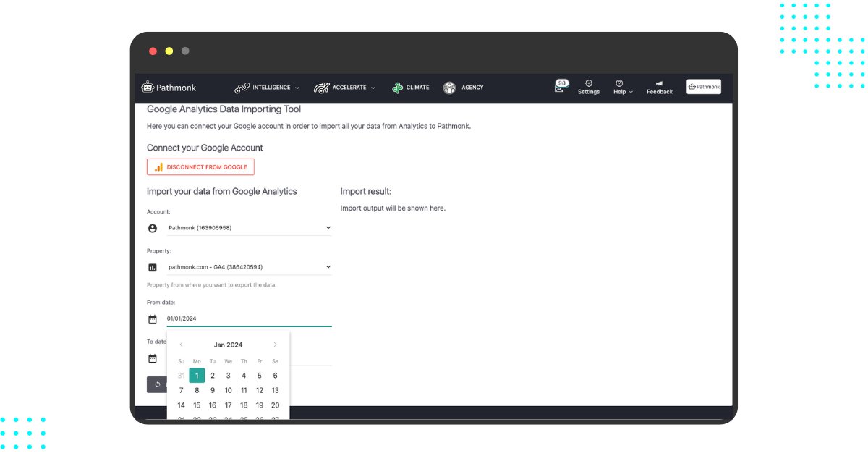Image resolution: width=868 pixels, height=456 pixels.
Task: Click the account avatar icon beside Pathmonk account
Action: click(x=153, y=227)
